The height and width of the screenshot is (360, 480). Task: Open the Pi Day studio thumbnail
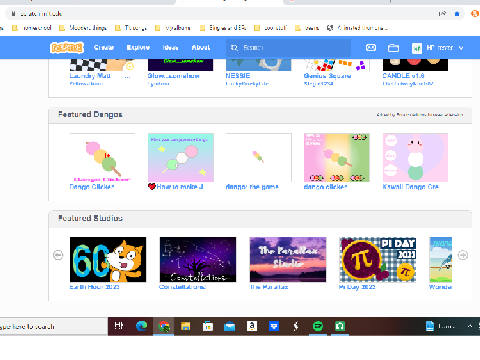(377, 260)
